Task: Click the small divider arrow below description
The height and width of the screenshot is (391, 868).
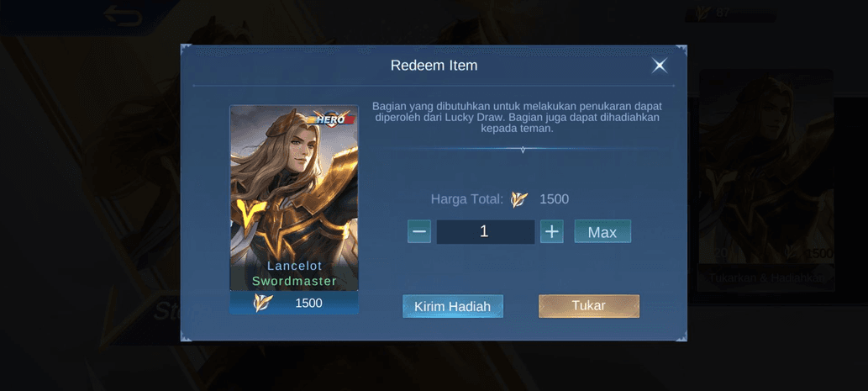Action: pyautogui.click(x=522, y=150)
